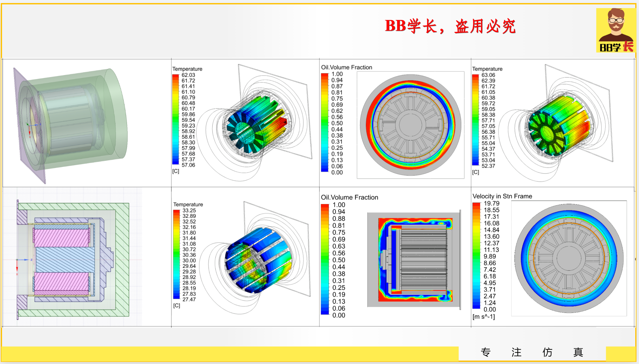The width and height of the screenshot is (639, 364).
Task: Click the '0.88' oil fraction legend value
Action: coord(339,219)
